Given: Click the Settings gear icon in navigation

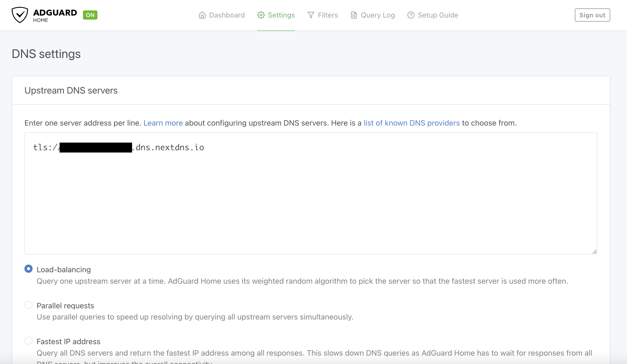Looking at the screenshot, I should (261, 15).
